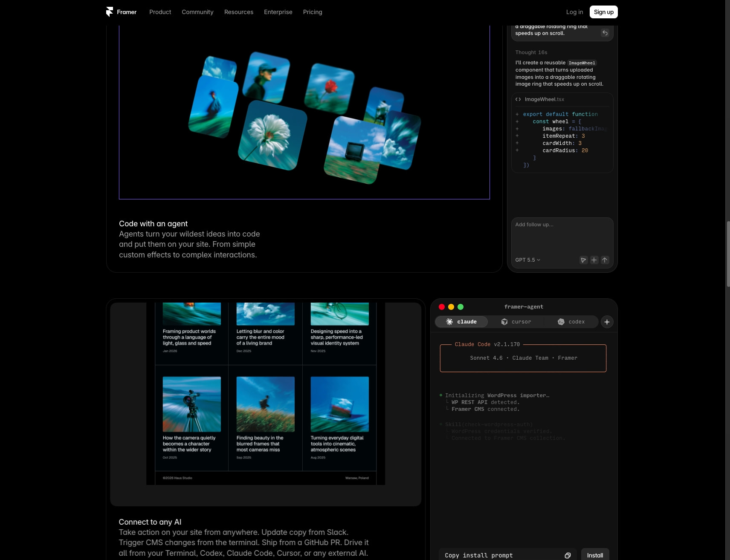The image size is (730, 560).
Task: Click the Sign up button
Action: click(603, 12)
